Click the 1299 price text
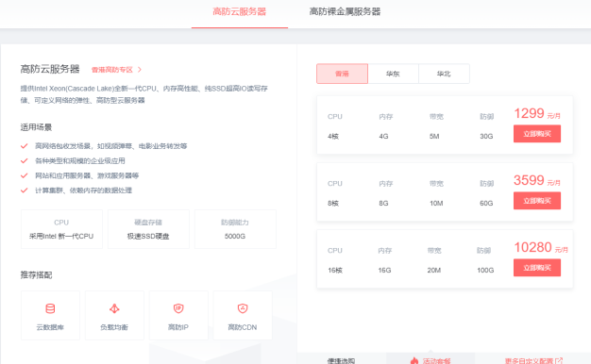 click(530, 113)
